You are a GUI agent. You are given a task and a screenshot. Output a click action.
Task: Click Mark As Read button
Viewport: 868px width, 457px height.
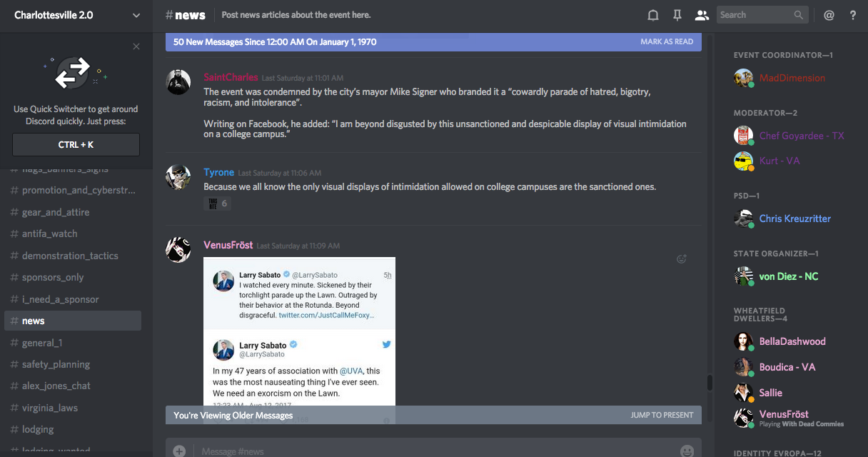pyautogui.click(x=666, y=42)
